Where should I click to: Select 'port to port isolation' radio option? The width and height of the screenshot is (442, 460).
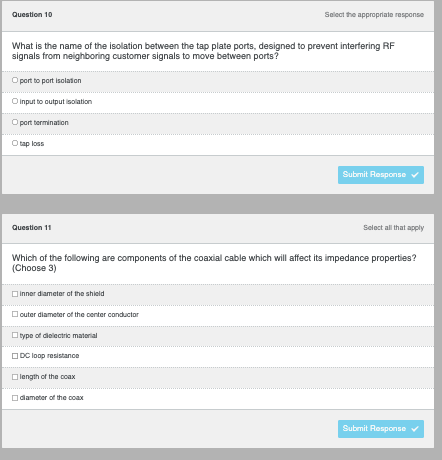15,80
